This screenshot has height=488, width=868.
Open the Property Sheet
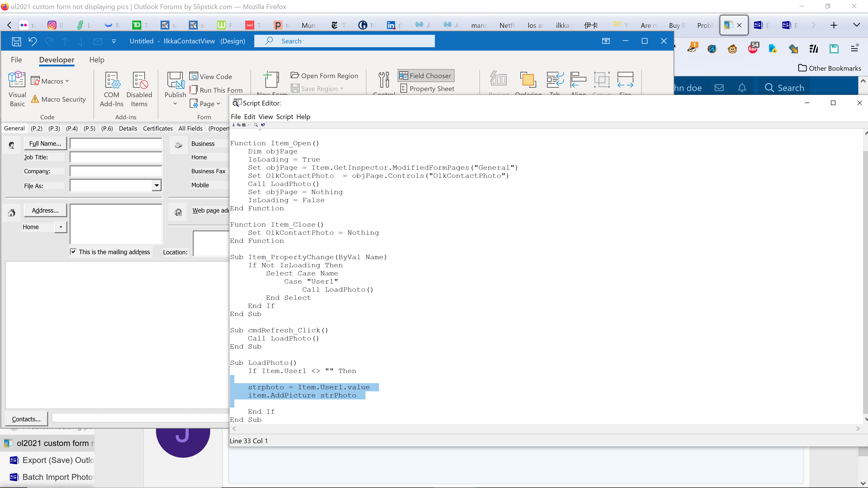click(427, 89)
